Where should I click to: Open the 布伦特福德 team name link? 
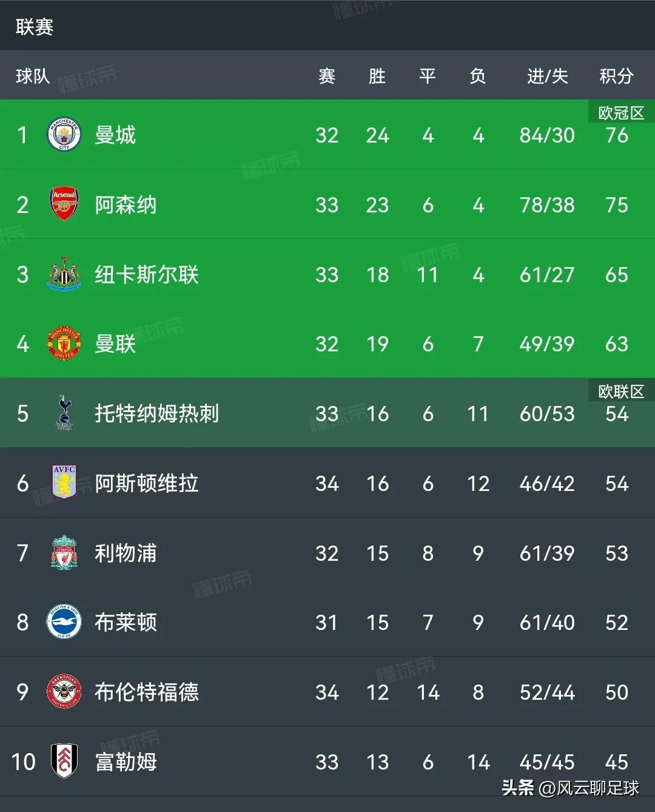146,692
